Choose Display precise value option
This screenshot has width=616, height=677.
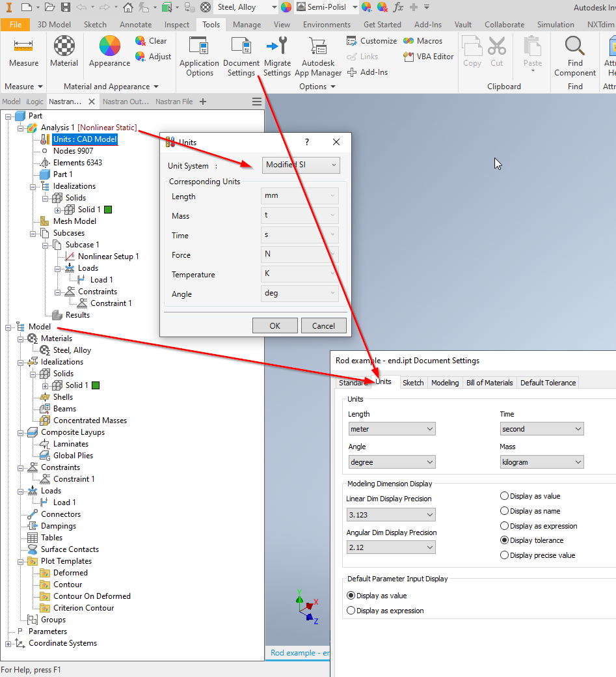(504, 553)
